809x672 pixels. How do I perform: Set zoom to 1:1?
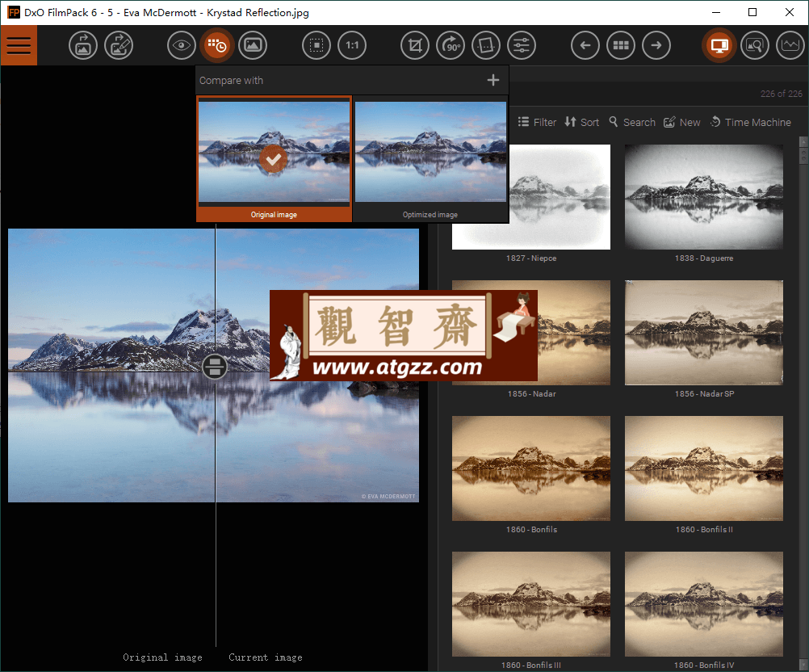(x=352, y=45)
